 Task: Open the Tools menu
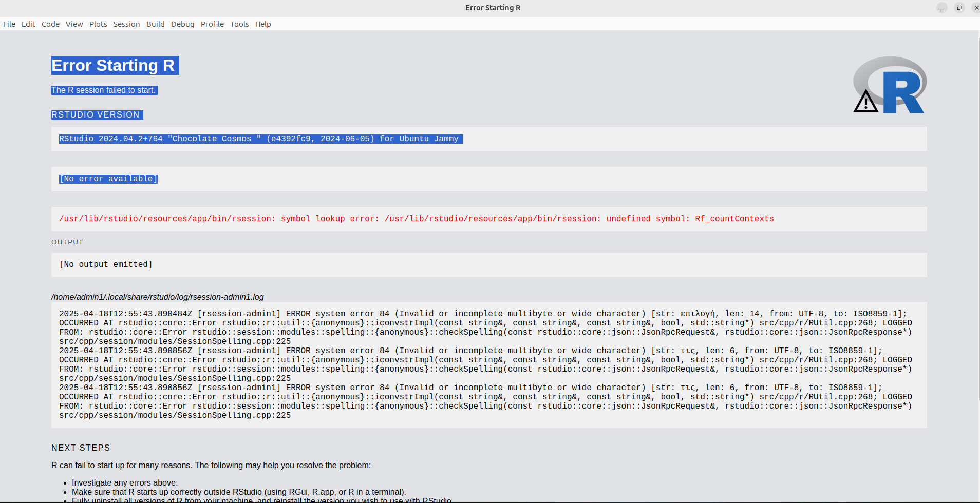pyautogui.click(x=239, y=24)
